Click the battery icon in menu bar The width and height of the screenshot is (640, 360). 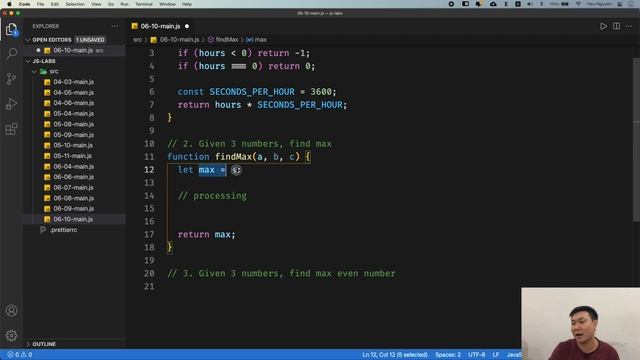565,4
